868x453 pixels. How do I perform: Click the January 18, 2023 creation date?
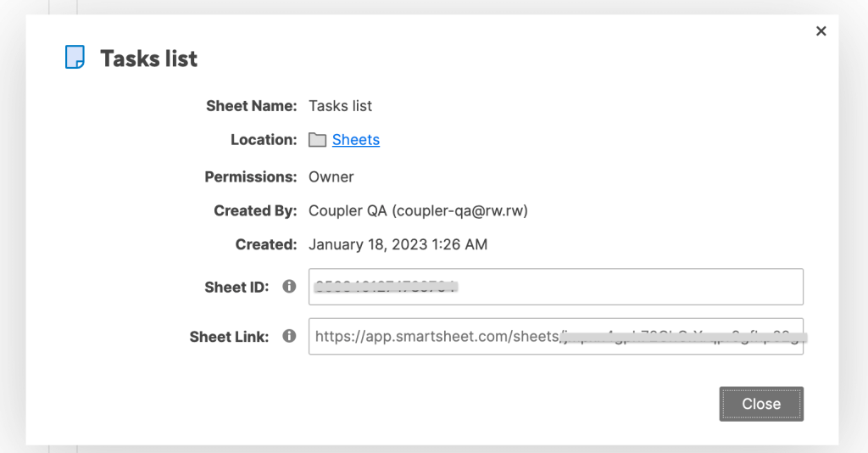pos(398,244)
